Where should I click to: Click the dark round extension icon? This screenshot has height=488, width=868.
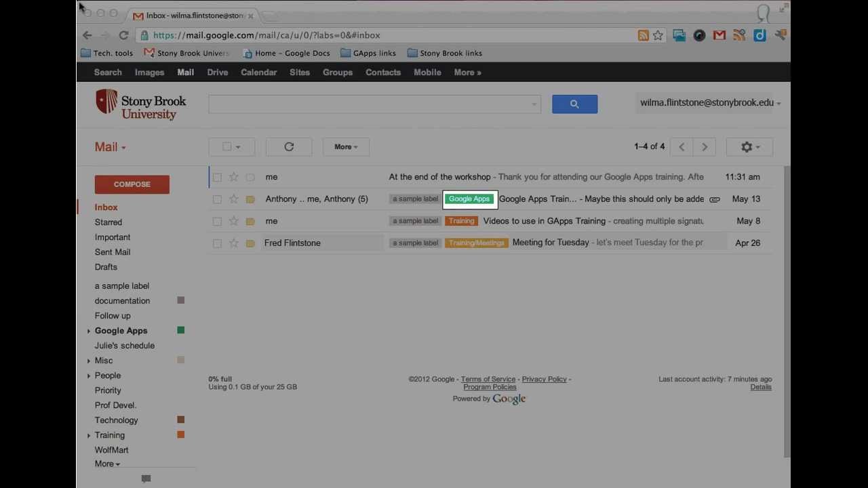click(699, 35)
